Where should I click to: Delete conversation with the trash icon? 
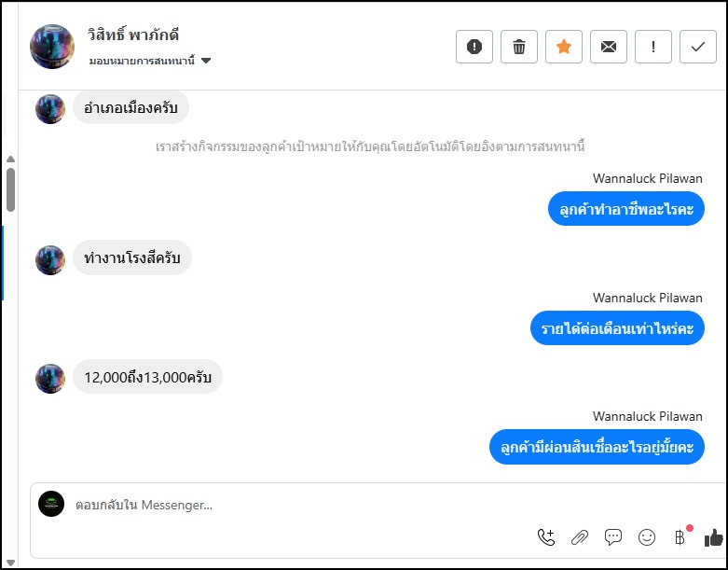point(519,47)
